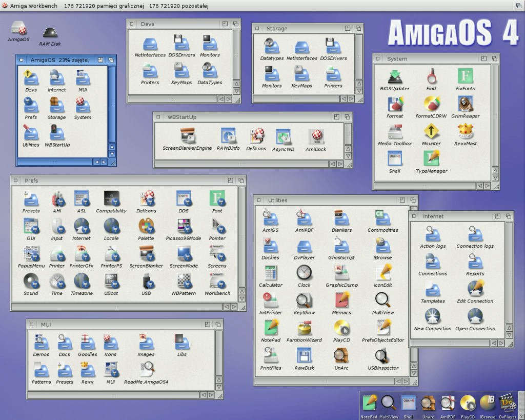Click down scroll arrow in Prefs window
The width and height of the screenshot is (525, 420).
(242, 299)
